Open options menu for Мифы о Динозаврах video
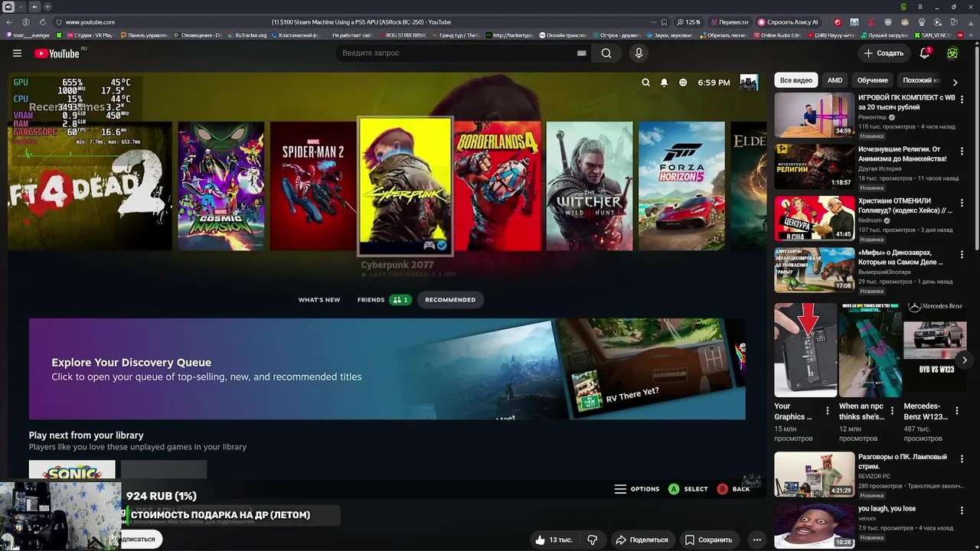Image resolution: width=980 pixels, height=551 pixels. point(962,254)
